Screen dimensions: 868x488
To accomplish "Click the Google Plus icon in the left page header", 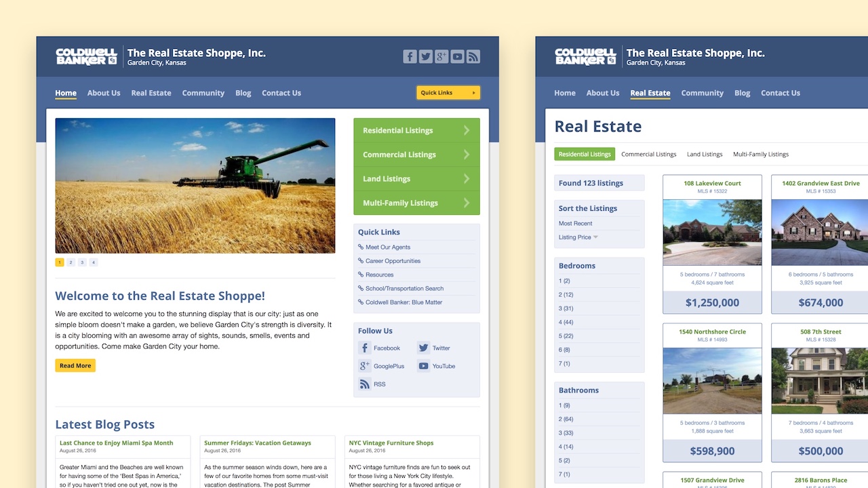I will coord(441,57).
